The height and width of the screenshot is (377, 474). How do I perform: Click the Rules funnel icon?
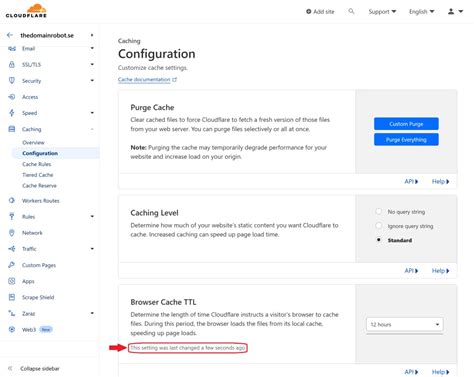coord(12,217)
